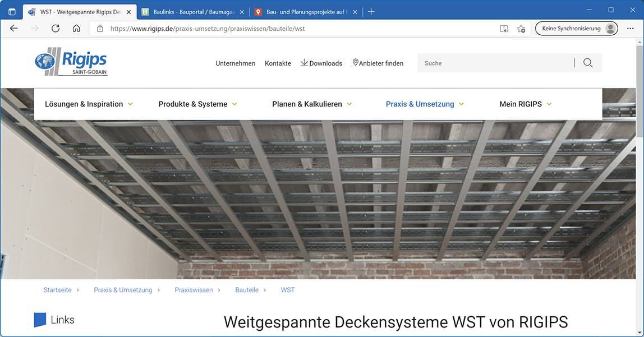
Task: Expand the Lösungen & Inspiration menu
Action: point(89,104)
